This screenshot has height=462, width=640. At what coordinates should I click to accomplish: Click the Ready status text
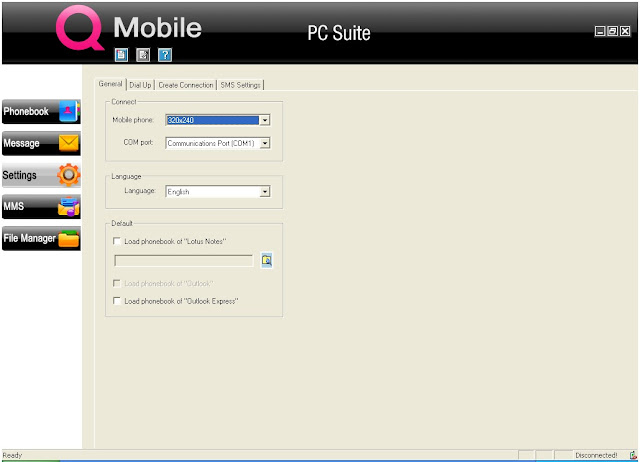click(12, 455)
